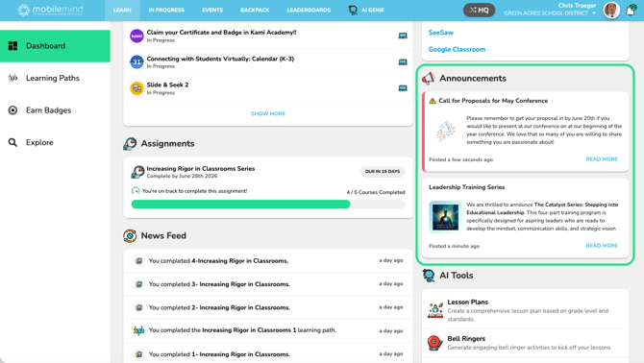Click the Assignments section icon
Screen dimensions: 644x363
point(130,143)
